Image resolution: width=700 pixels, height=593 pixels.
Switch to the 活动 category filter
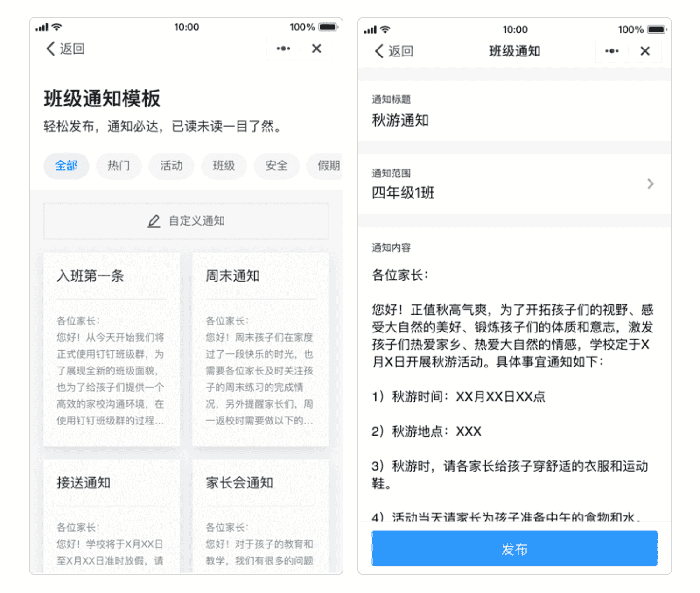point(171,166)
